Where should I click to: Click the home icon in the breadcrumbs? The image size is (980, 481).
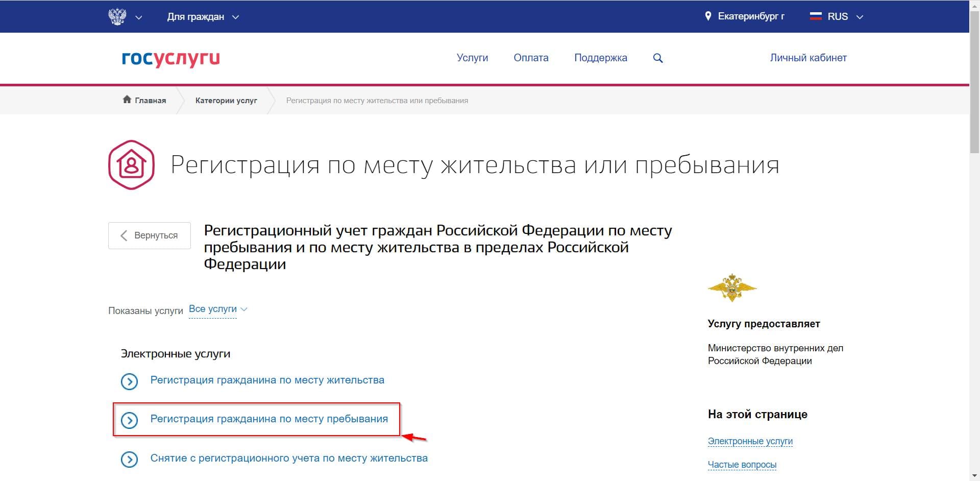click(x=127, y=100)
